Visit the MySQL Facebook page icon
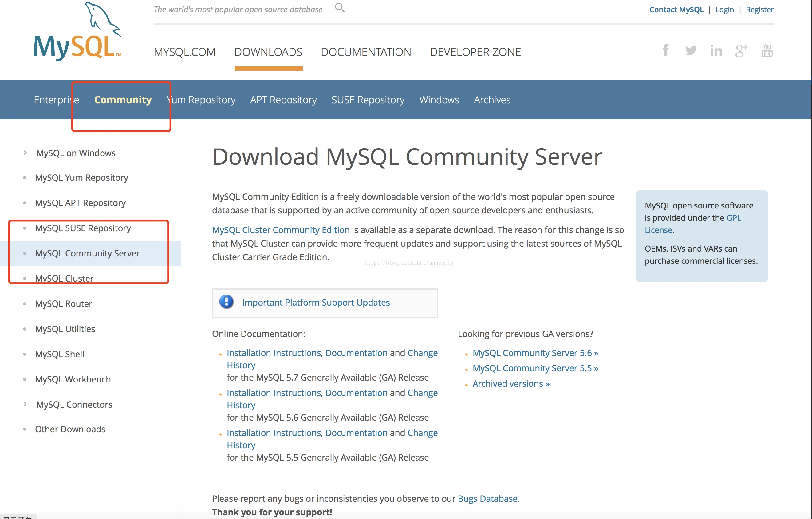The width and height of the screenshot is (812, 519). click(x=666, y=50)
